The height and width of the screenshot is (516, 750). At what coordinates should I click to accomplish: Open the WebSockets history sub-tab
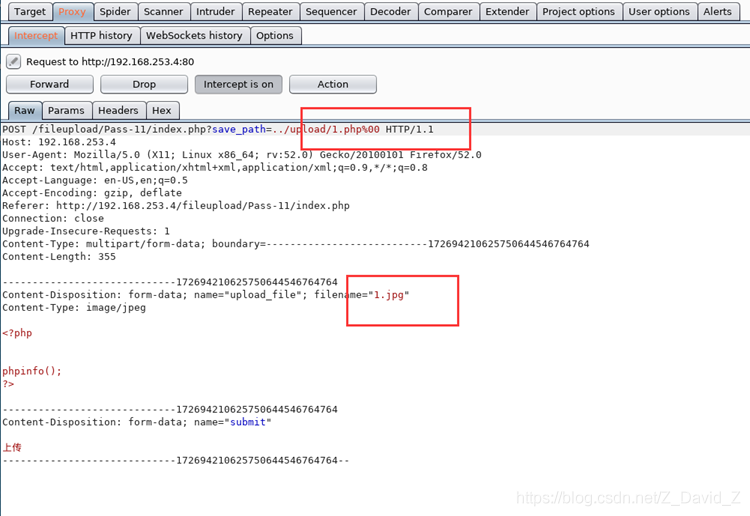[x=194, y=36]
